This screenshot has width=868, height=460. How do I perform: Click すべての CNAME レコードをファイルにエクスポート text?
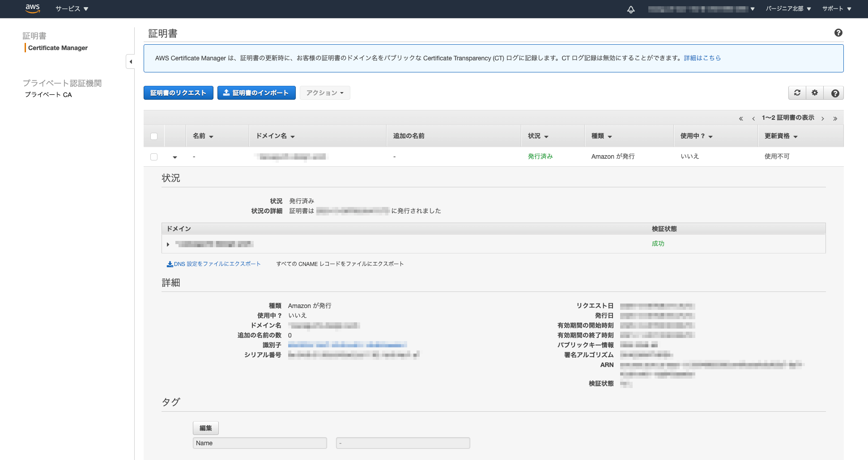[x=340, y=264]
